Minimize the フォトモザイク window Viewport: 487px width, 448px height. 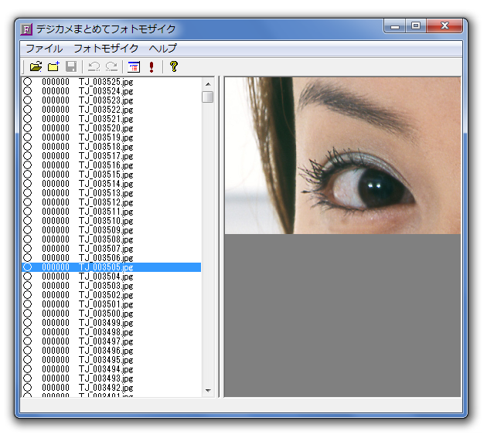395,26
